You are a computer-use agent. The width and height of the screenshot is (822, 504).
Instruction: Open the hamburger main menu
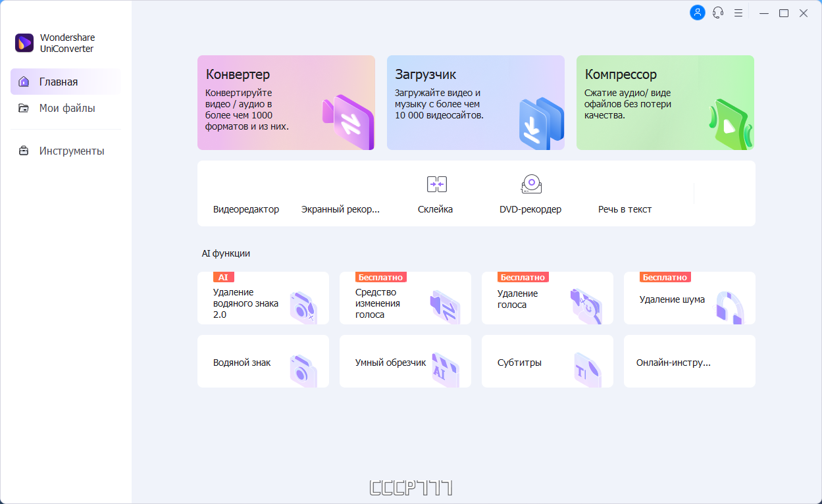point(738,13)
